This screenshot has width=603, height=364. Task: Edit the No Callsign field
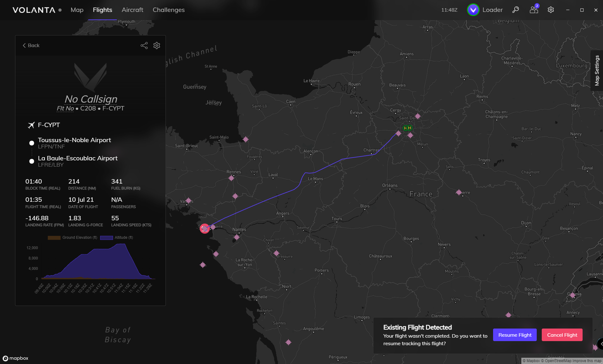click(x=91, y=99)
